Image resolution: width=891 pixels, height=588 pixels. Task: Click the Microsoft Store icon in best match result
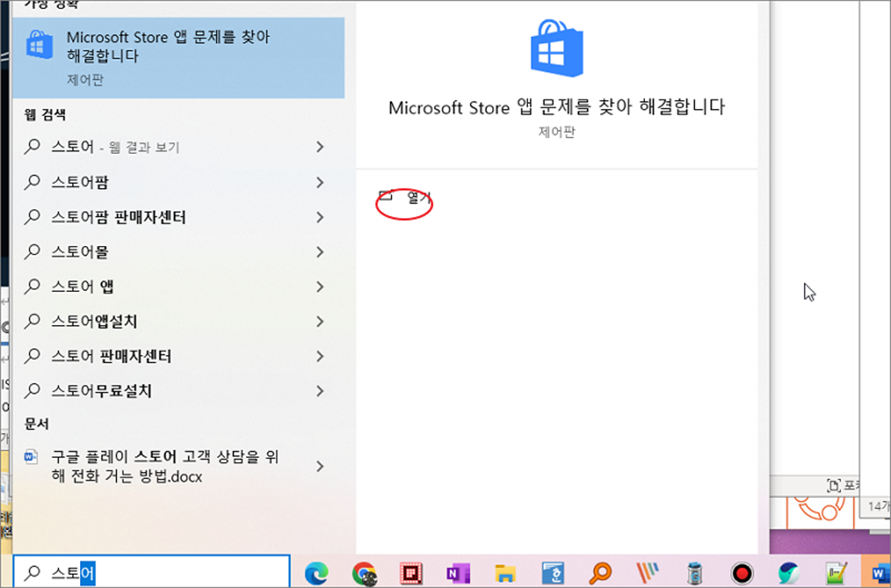(39, 44)
